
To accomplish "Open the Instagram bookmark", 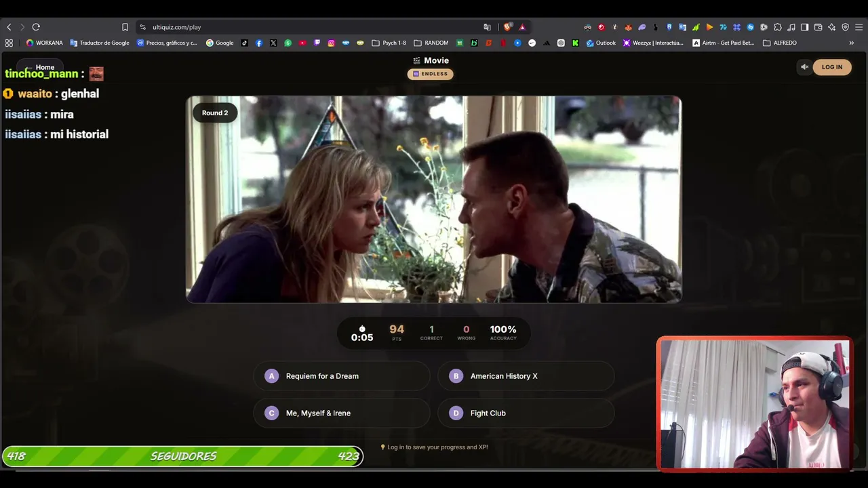I will pos(331,43).
